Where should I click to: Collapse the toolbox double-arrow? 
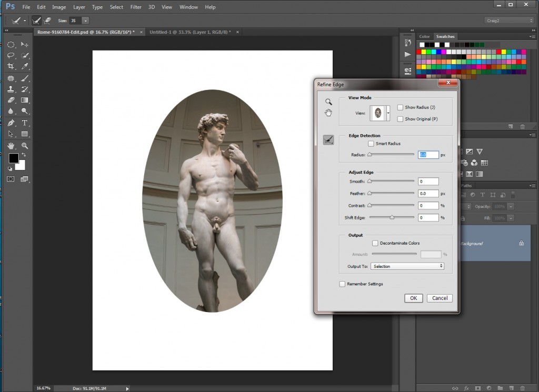(x=6, y=30)
